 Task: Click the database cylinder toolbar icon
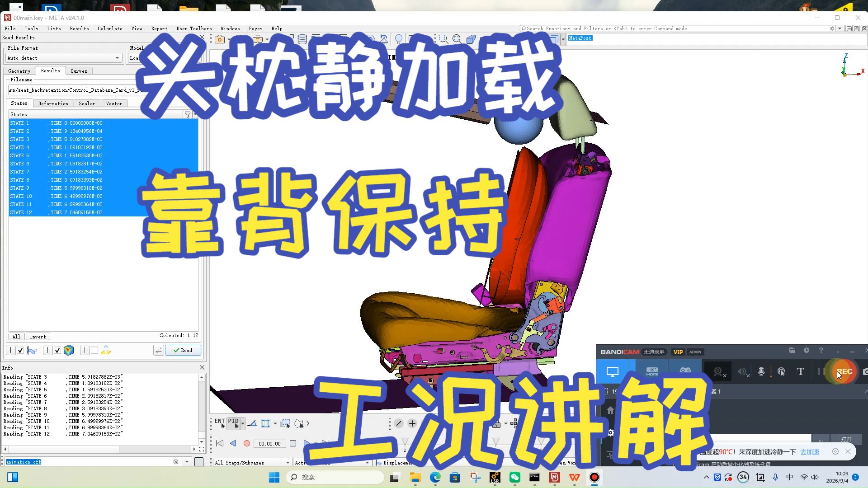[302, 39]
